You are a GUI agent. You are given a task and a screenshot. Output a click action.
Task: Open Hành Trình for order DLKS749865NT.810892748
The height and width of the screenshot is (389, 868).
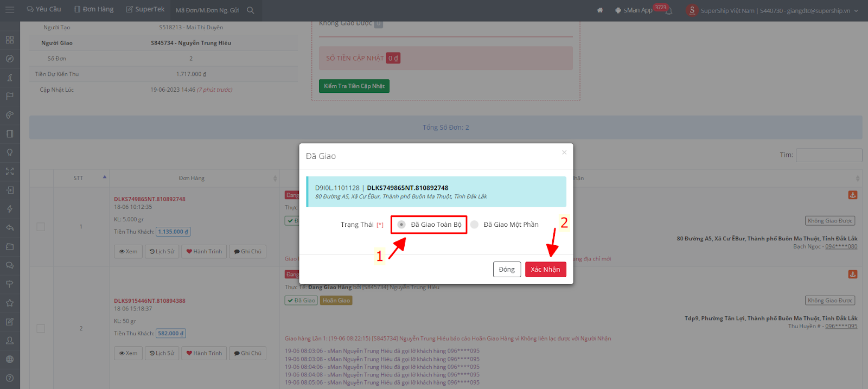[204, 252]
